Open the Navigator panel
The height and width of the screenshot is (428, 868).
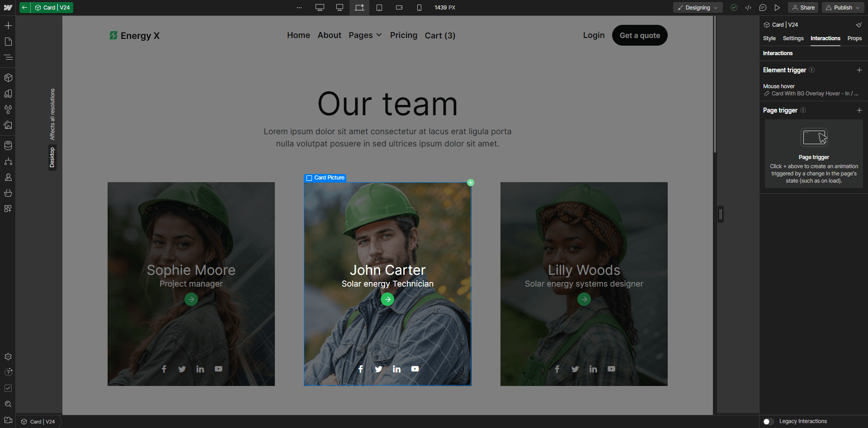pos(8,57)
